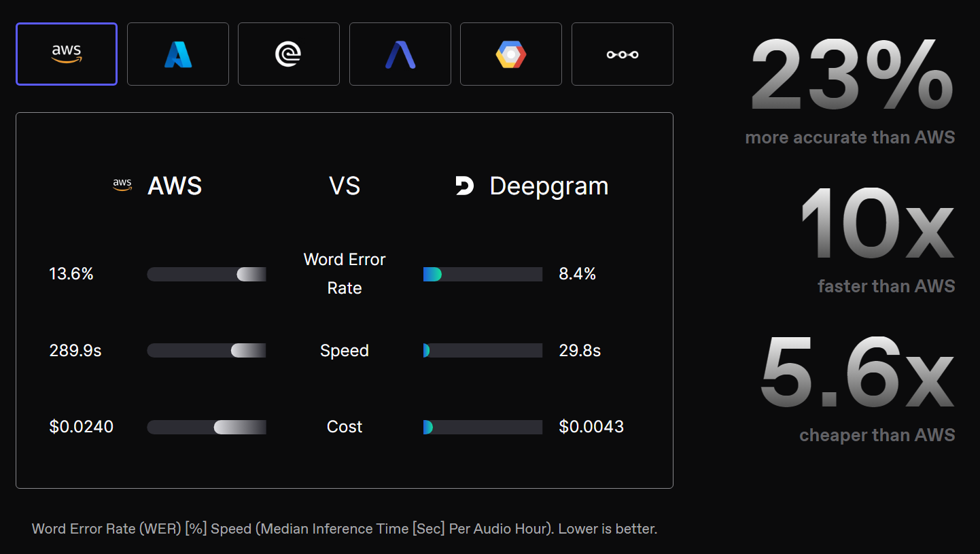Image resolution: width=980 pixels, height=554 pixels.
Task: Click the 29.8s Deepgram speed value
Action: pos(580,351)
